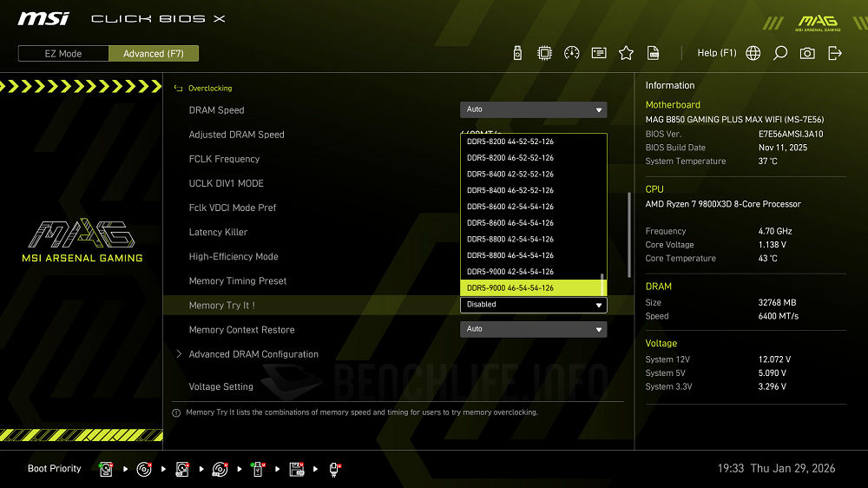This screenshot has width=868, height=488.
Task: Open the Favorites star icon
Action: [x=626, y=53]
